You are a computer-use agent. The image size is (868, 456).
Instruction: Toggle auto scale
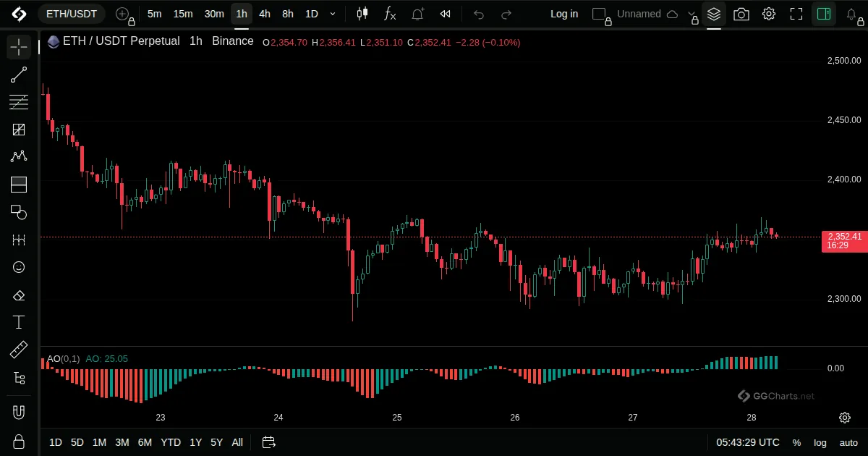coord(848,442)
